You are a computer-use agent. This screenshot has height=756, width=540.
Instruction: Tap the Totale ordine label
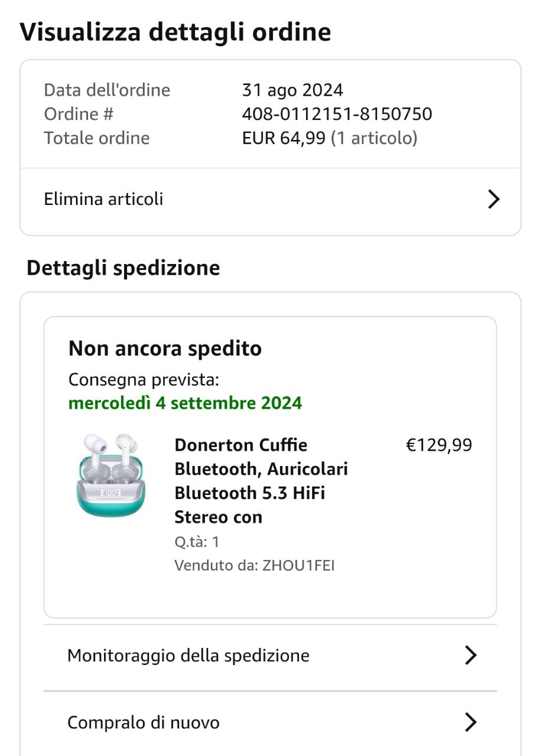click(96, 138)
